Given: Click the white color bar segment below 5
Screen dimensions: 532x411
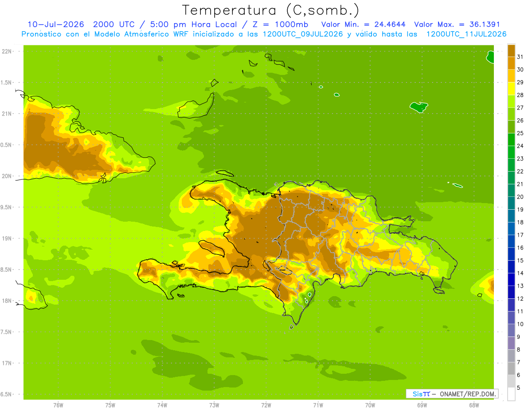Looking at the screenshot, I should [x=511, y=394].
